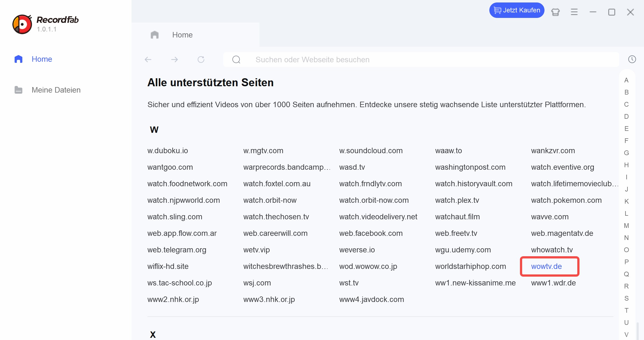Open Meine Dateien in the sidebar
Image resolution: width=644 pixels, height=340 pixels.
point(47,90)
